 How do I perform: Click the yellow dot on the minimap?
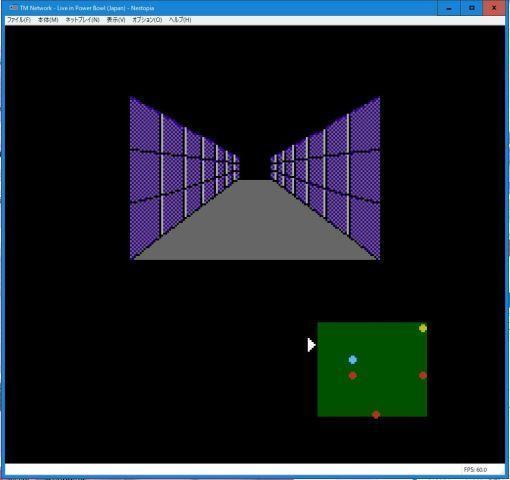click(423, 328)
